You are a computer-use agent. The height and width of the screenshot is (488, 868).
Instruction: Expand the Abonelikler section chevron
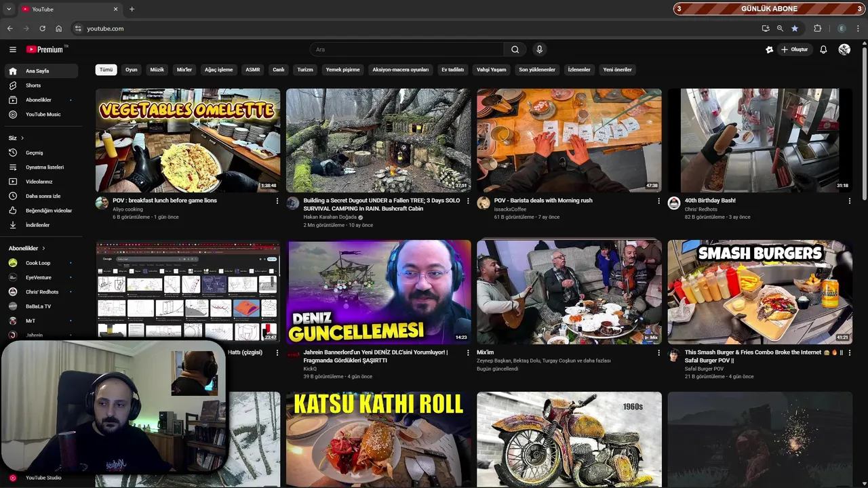[43, 248]
